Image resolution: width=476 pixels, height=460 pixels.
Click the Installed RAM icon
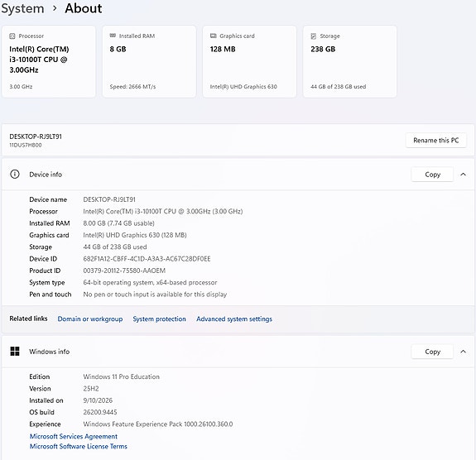pos(113,36)
